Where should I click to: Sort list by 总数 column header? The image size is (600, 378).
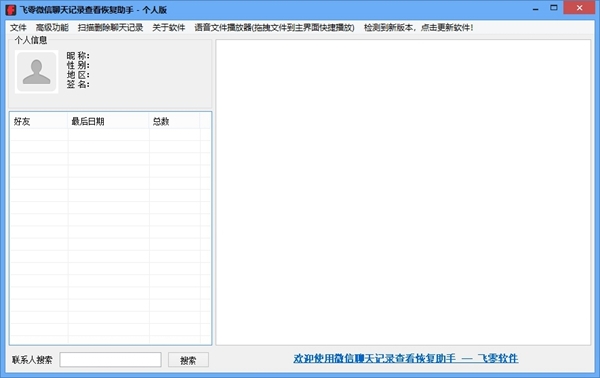pos(174,121)
